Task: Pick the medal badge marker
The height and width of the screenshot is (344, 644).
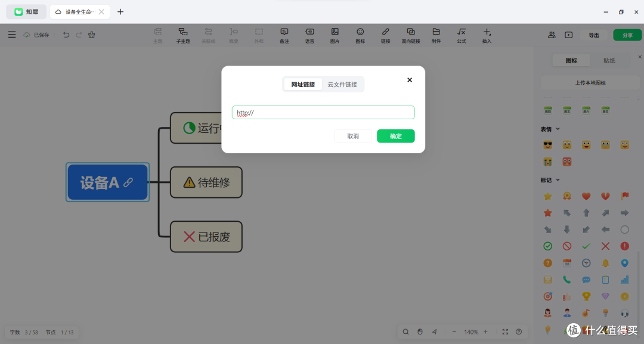Action: [567, 196]
